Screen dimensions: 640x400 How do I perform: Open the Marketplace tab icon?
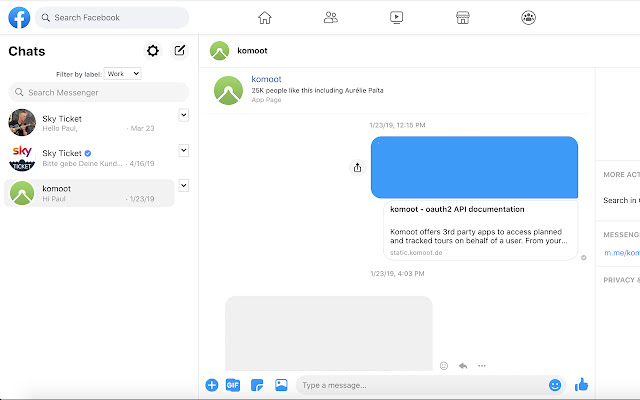tap(462, 18)
